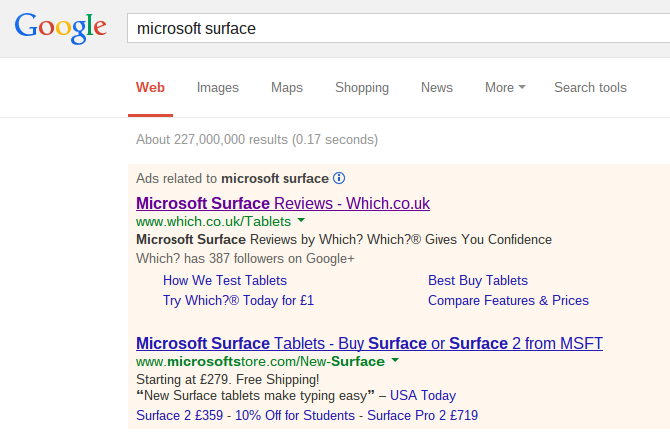This screenshot has width=670, height=438.
Task: Click the Google logo
Action: [60, 28]
